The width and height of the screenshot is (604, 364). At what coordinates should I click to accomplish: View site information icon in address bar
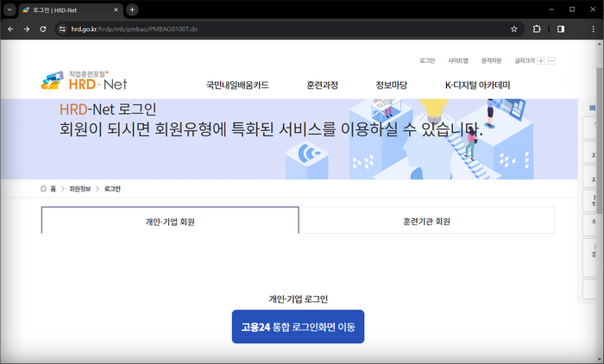tap(62, 29)
